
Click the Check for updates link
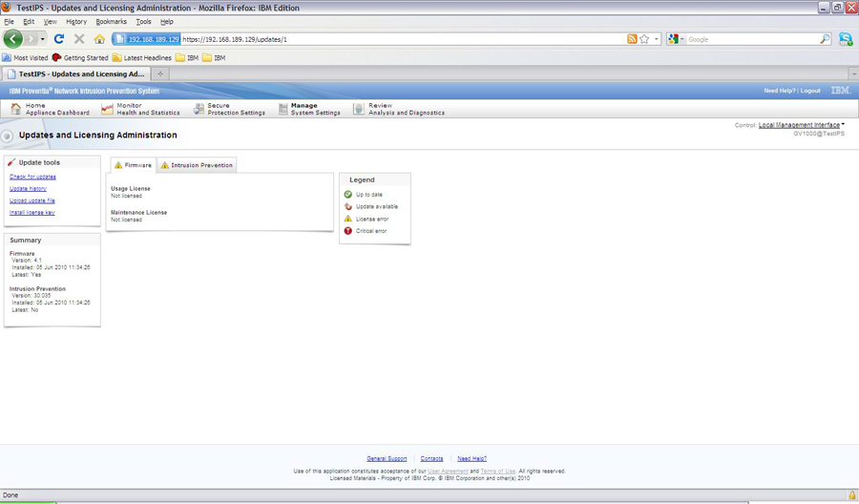pos(32,177)
